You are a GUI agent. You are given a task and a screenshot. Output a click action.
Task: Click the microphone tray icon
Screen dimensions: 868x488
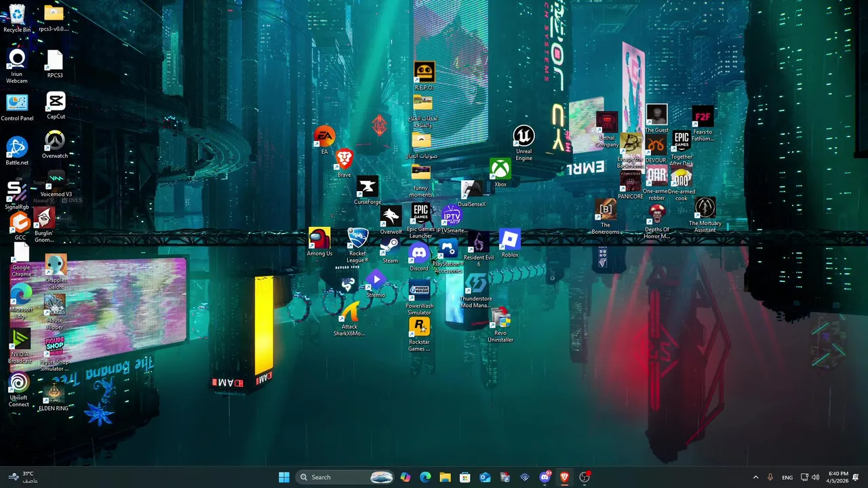point(770,477)
